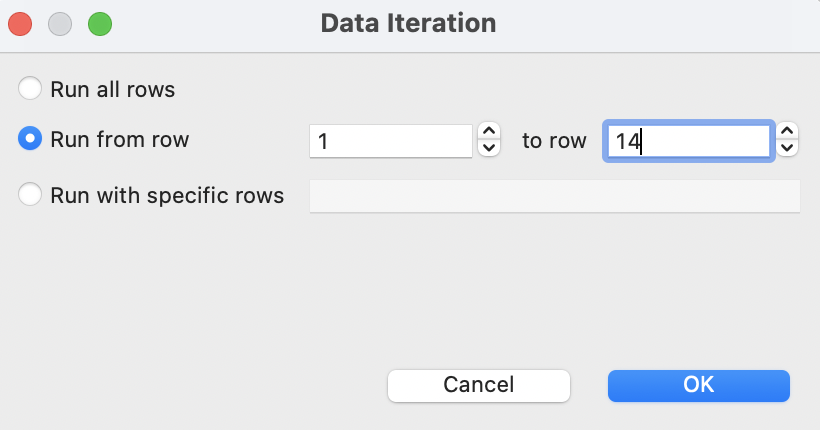Increase the "to row" value using up arrow
This screenshot has width=820, height=430.
(788, 132)
